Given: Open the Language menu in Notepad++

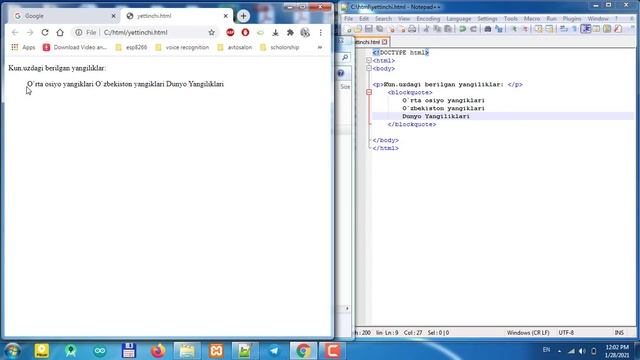Looking at the screenshot, I should pyautogui.click(x=458, y=19).
